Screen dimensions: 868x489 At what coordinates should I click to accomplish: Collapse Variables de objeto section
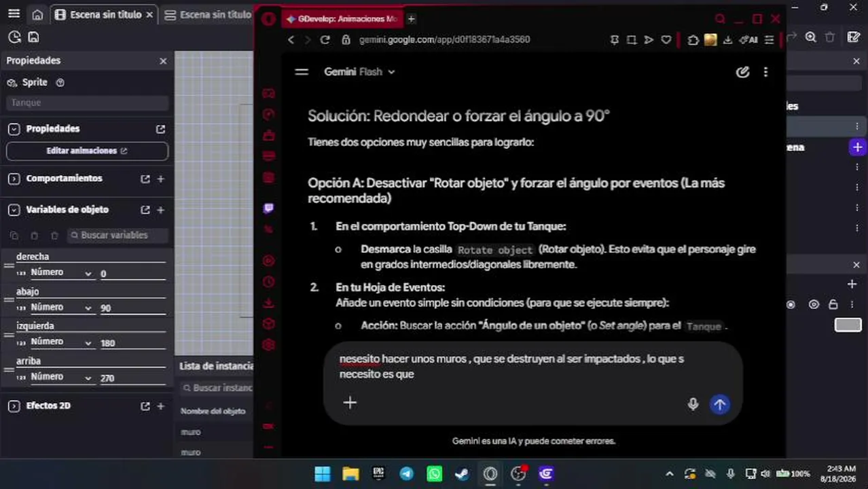tap(14, 210)
